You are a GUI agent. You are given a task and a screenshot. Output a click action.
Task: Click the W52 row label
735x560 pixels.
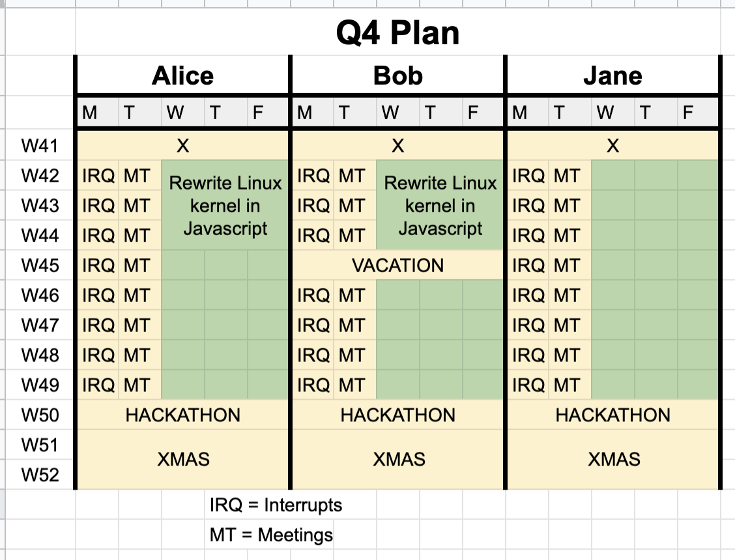(40, 475)
